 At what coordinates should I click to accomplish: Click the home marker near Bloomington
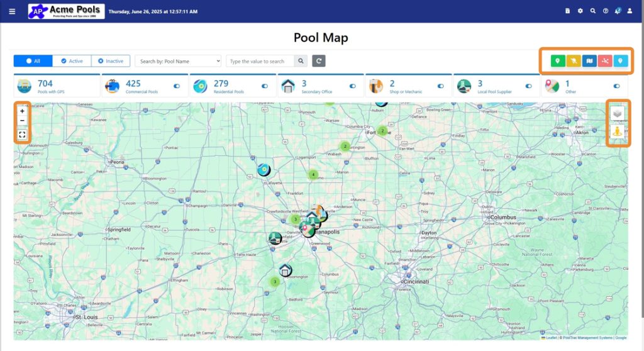(x=286, y=270)
